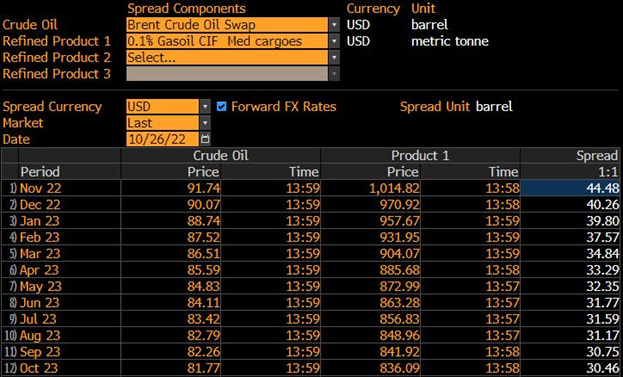Screen dimensions: 623x377
Task: Click the Spread Components heading
Action: pyautogui.click(x=186, y=8)
